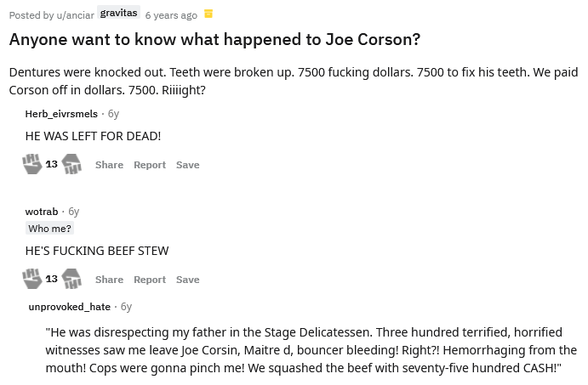The width and height of the screenshot is (588, 385).
Task: Open unprovoked_hate's user profile
Action: pos(70,306)
